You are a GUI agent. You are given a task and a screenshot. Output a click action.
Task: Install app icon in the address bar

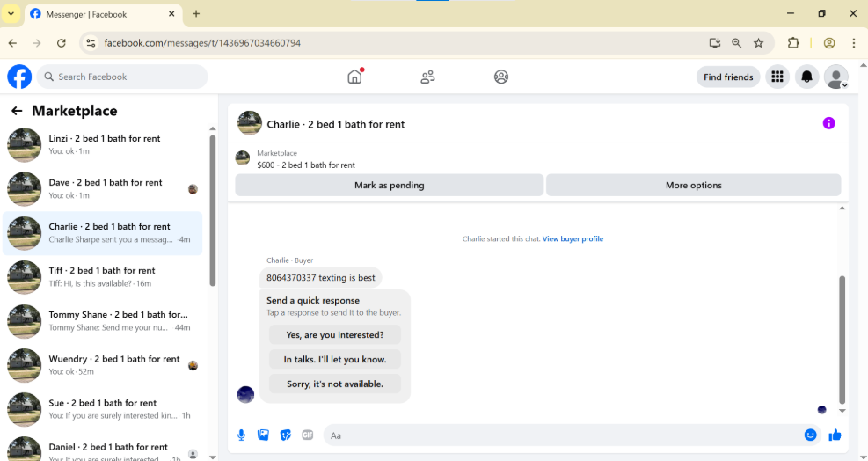pyautogui.click(x=715, y=42)
